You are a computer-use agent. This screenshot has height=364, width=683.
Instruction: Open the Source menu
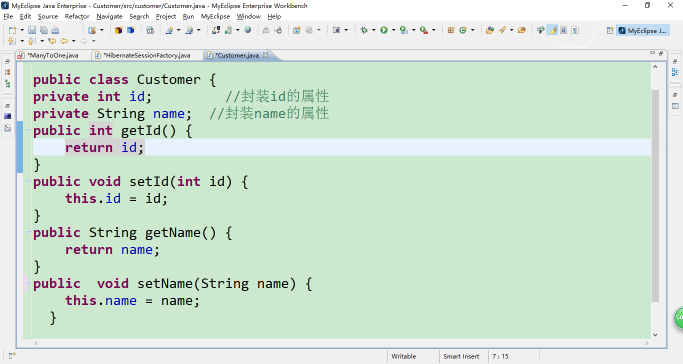coord(47,17)
